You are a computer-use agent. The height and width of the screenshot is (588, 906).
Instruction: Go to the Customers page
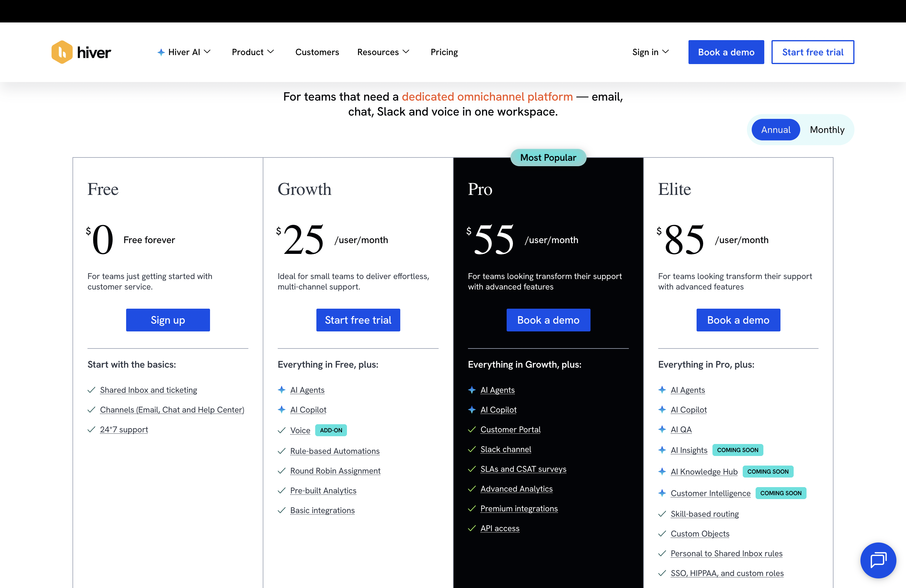pyautogui.click(x=317, y=52)
